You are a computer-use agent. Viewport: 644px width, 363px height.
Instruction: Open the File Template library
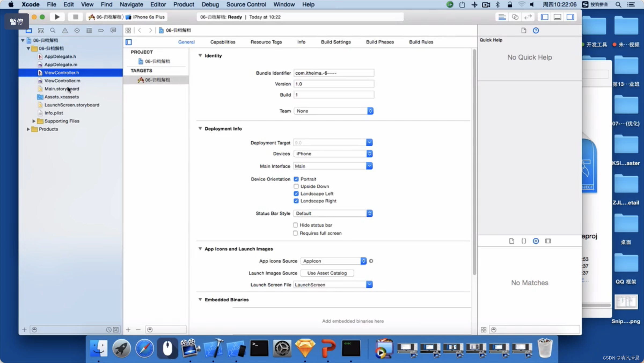pos(512,241)
